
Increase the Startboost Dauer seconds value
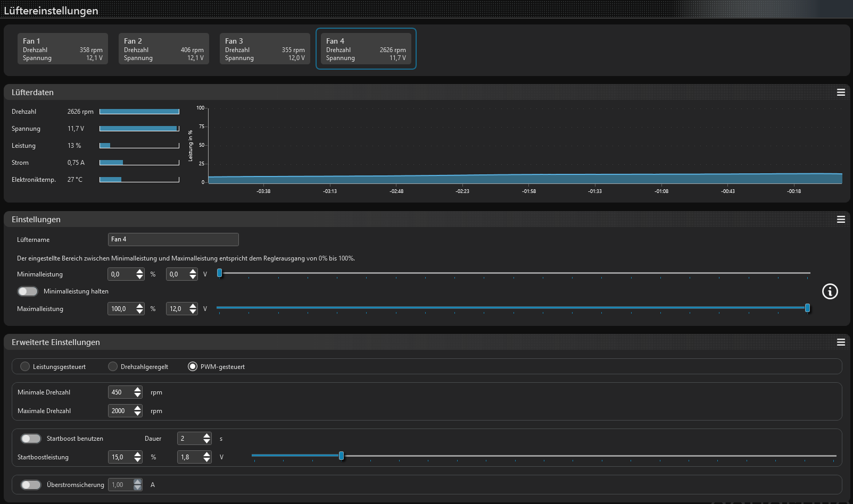point(206,435)
